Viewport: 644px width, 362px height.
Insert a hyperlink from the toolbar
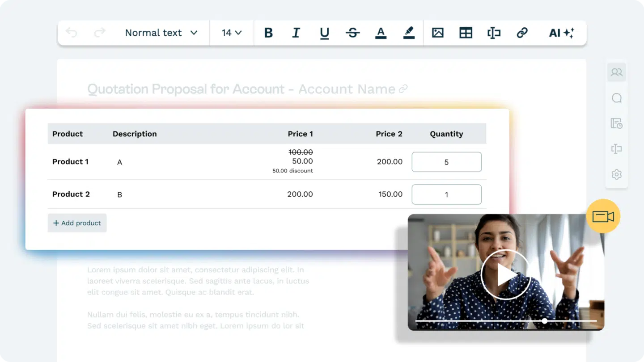tap(522, 33)
